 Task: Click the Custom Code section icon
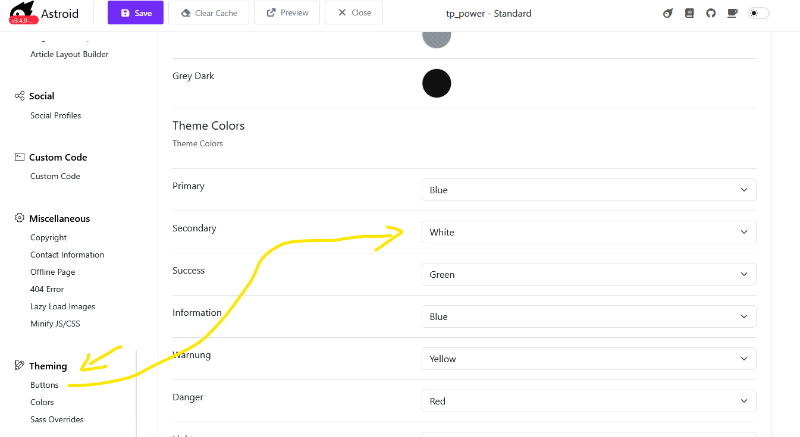point(20,157)
